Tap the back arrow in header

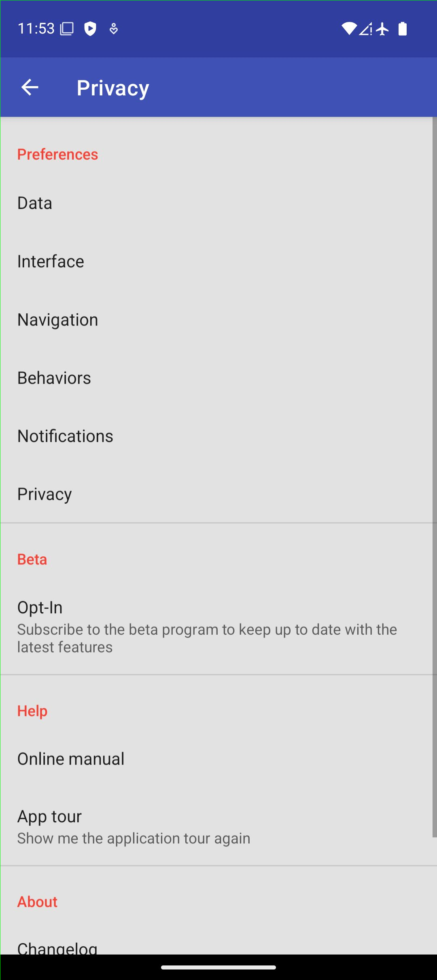[x=30, y=87]
